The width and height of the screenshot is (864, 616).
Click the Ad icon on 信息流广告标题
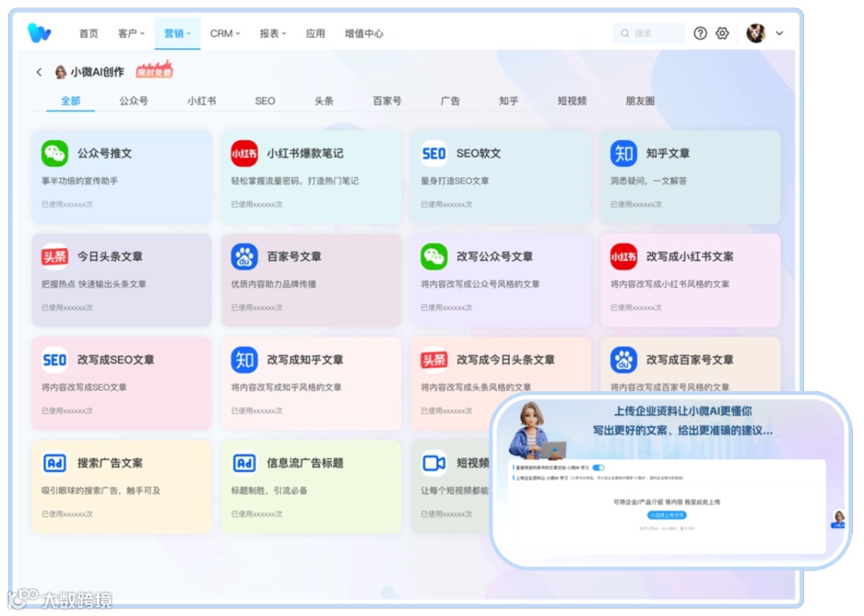[244, 463]
